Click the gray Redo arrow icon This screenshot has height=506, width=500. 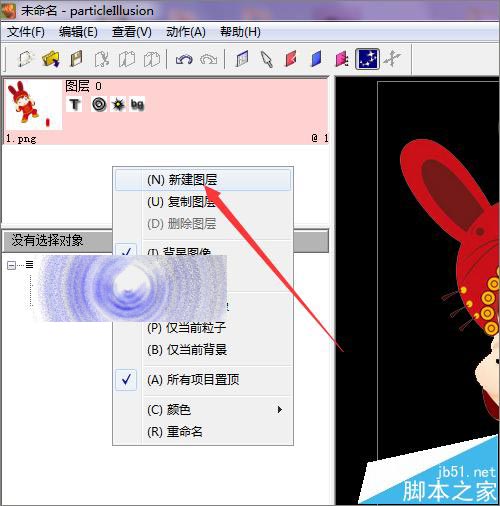[209, 60]
